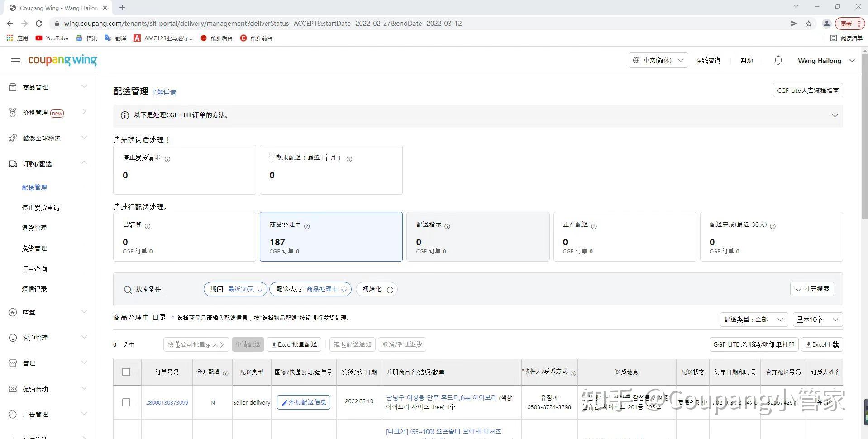
Task: Open the 配送状态 商品处理中 filter dropdown
Action: click(310, 289)
